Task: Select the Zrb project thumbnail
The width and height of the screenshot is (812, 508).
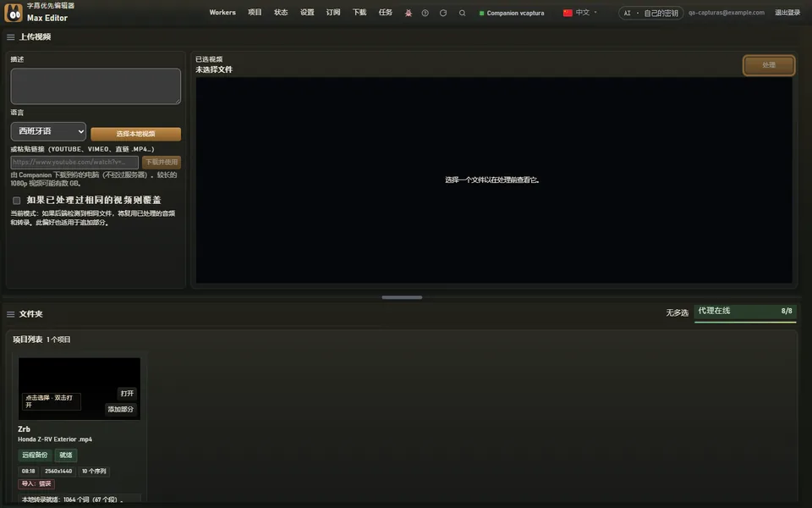Action: click(80, 389)
